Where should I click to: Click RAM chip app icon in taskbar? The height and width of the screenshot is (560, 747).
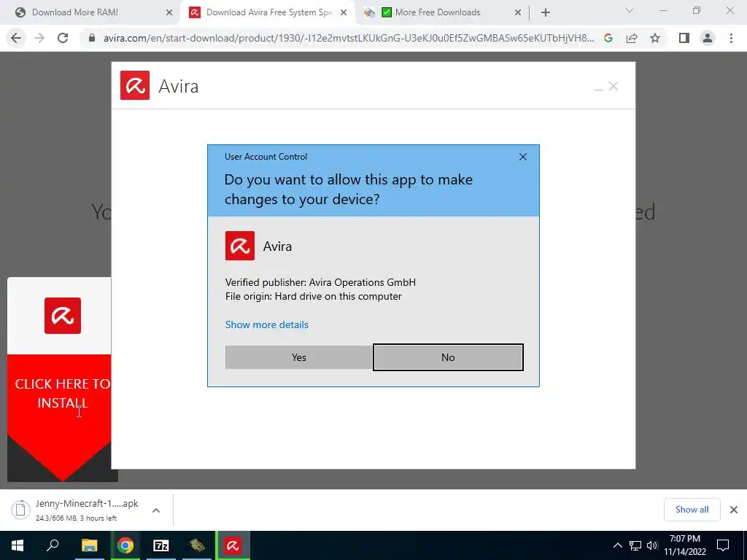pos(197,545)
